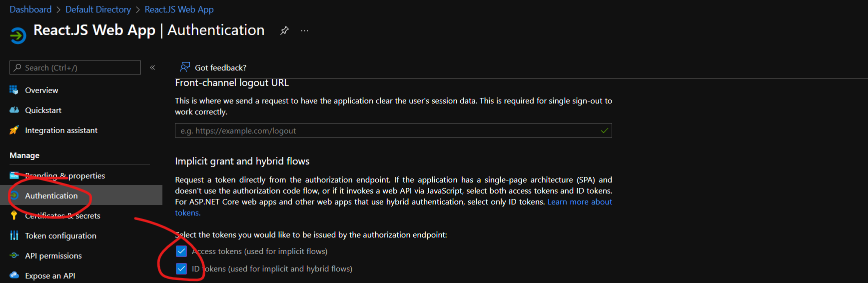Click the Implicit grant and hybrid flows heading
This screenshot has height=283, width=868.
(x=242, y=161)
